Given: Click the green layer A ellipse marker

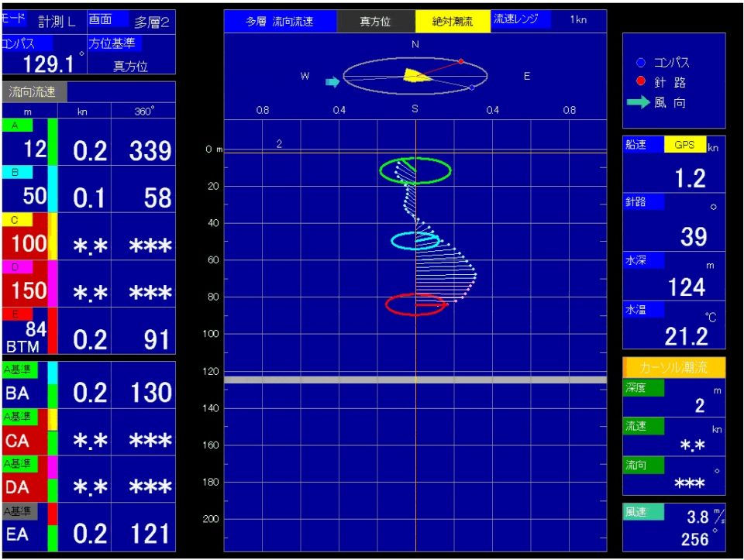Looking at the screenshot, I should point(415,170).
